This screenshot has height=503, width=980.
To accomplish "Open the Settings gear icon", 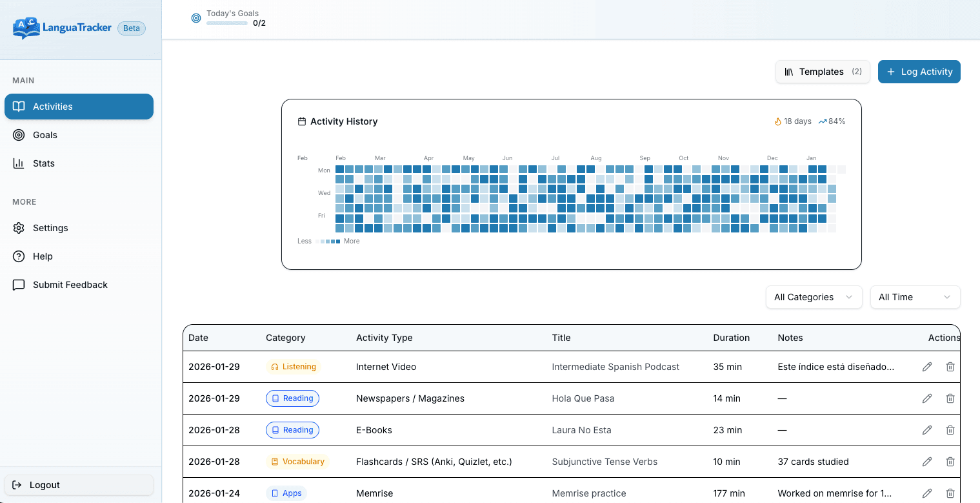I will (19, 227).
